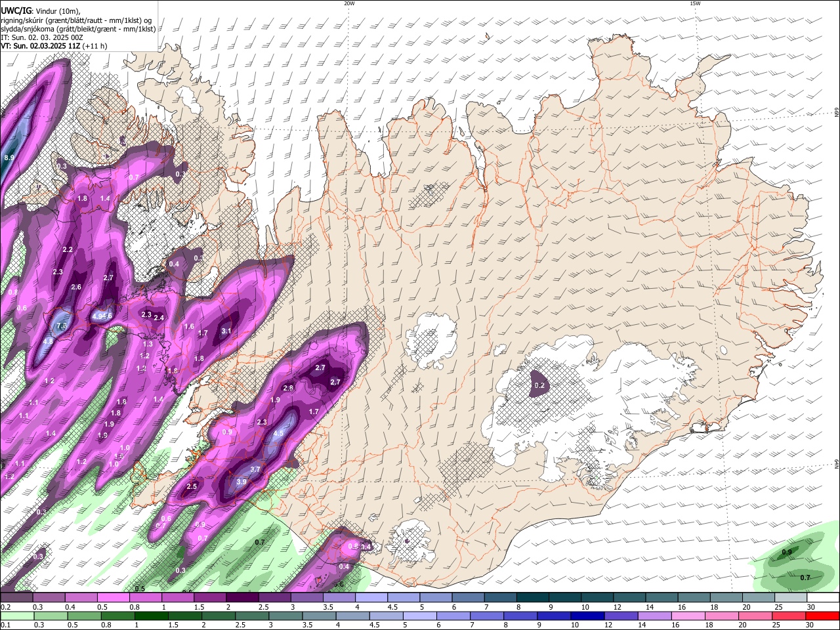840x630 pixels.
Task: Click the '(+11 h)' forecast offset text
Action: click(95, 47)
